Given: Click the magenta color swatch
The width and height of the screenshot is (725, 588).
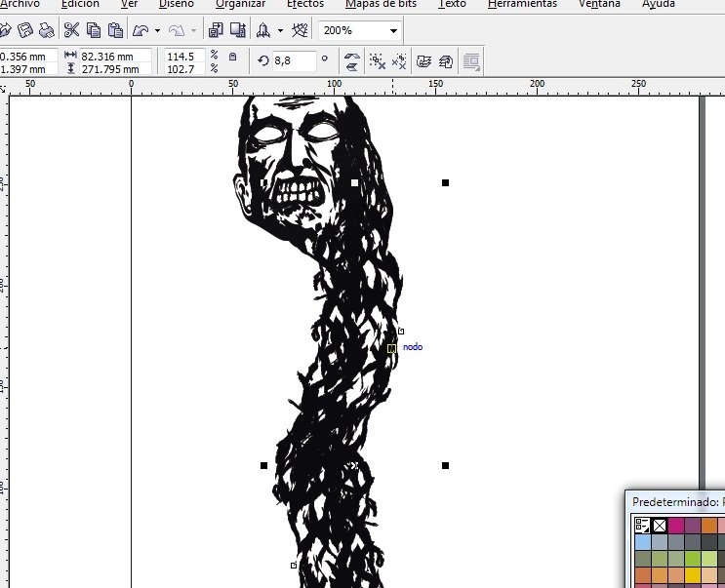Looking at the screenshot, I should tap(676, 526).
